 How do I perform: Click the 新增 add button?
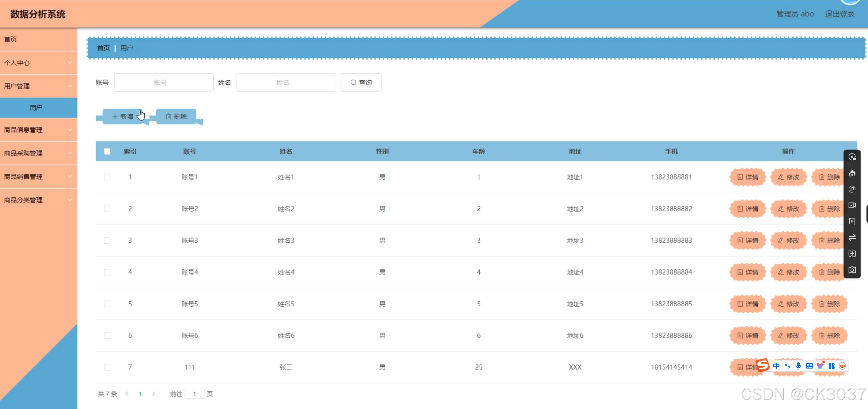coord(122,116)
